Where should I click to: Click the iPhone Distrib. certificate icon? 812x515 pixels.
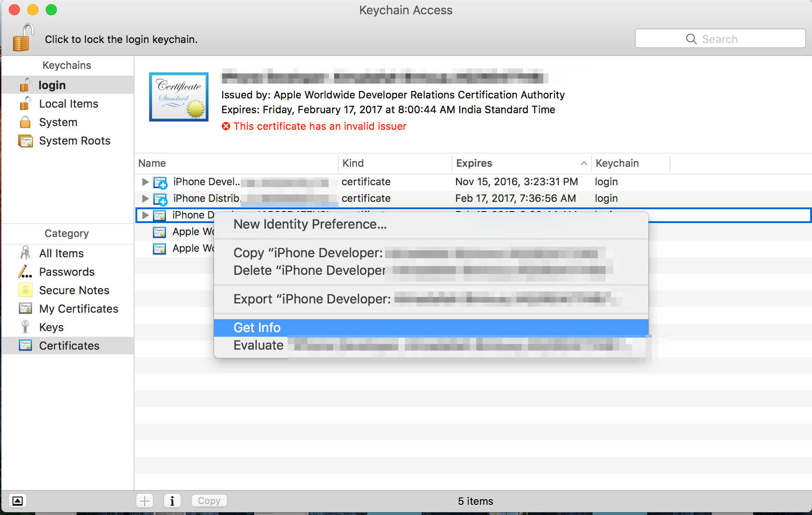point(160,199)
